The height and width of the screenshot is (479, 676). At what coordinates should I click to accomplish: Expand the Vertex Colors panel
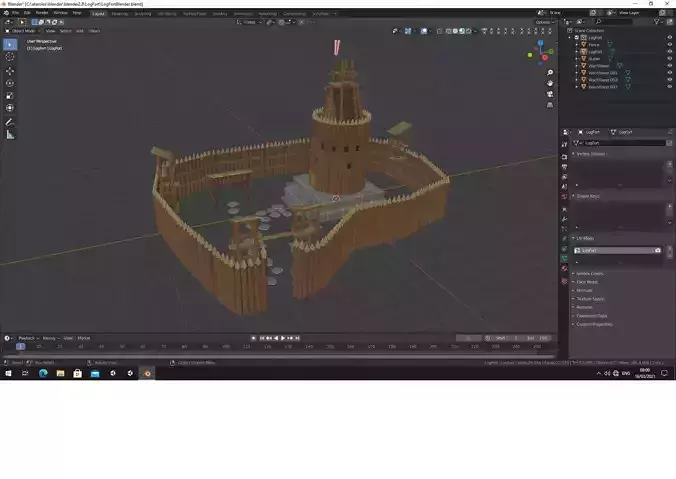point(588,274)
